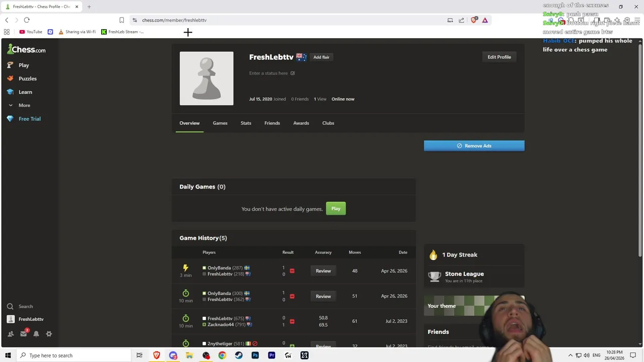The width and height of the screenshot is (644, 362).
Task: Edit the status text pencil icon
Action: [x=292, y=73]
